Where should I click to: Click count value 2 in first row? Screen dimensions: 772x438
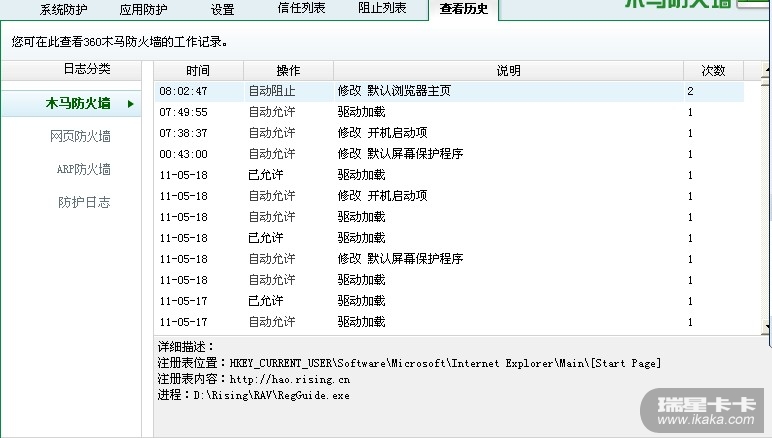coord(690,91)
